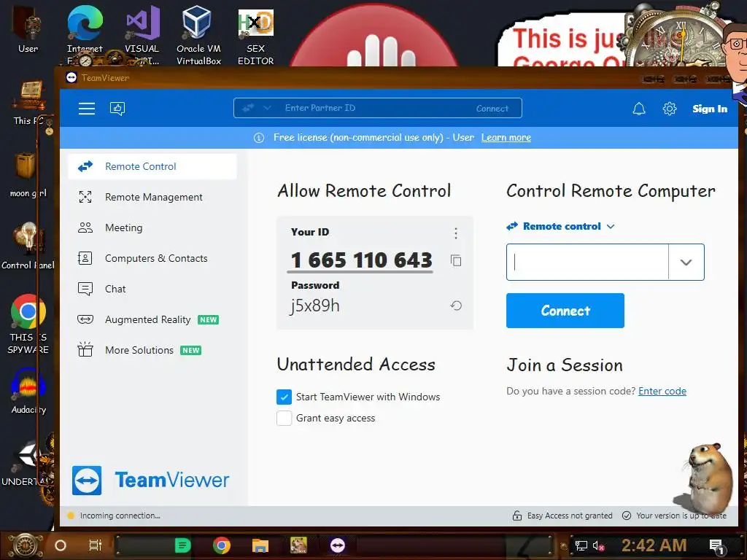Open Meeting in the sidebar
Screen dimensions: 747x560
pos(152,227)
